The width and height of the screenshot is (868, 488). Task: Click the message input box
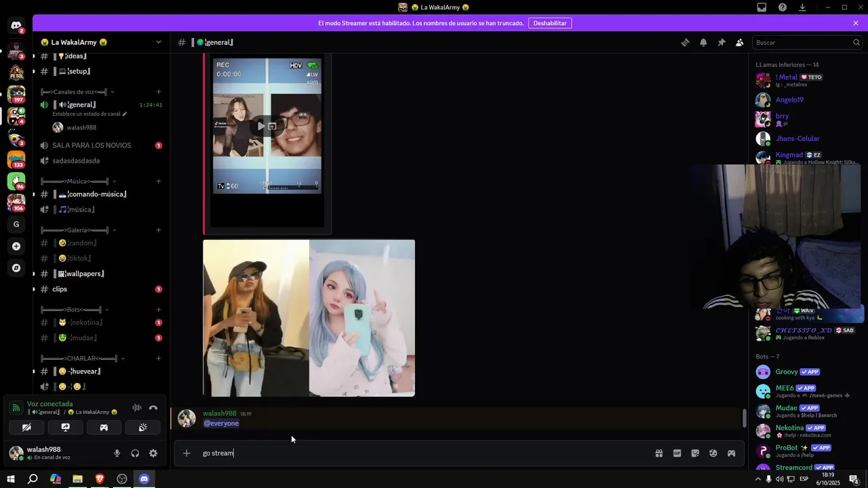(424, 453)
